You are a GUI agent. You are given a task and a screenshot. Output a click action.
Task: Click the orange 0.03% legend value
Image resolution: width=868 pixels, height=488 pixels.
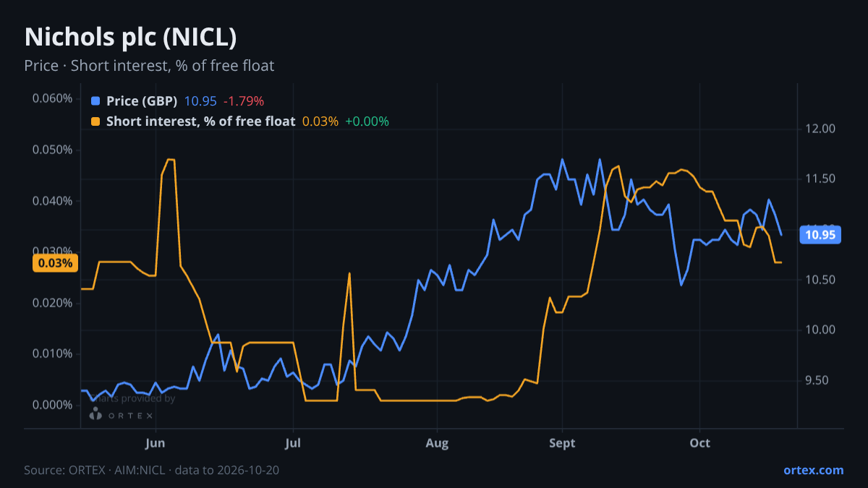tap(320, 121)
